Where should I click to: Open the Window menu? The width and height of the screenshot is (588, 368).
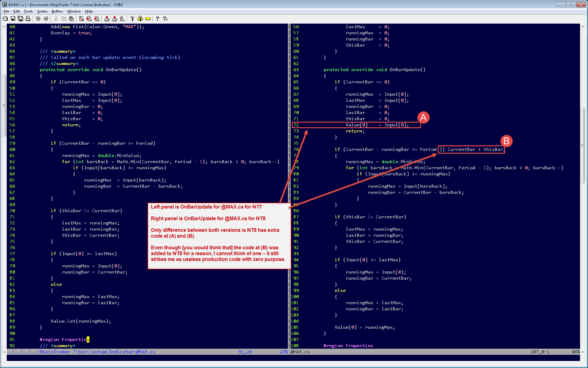coord(74,11)
